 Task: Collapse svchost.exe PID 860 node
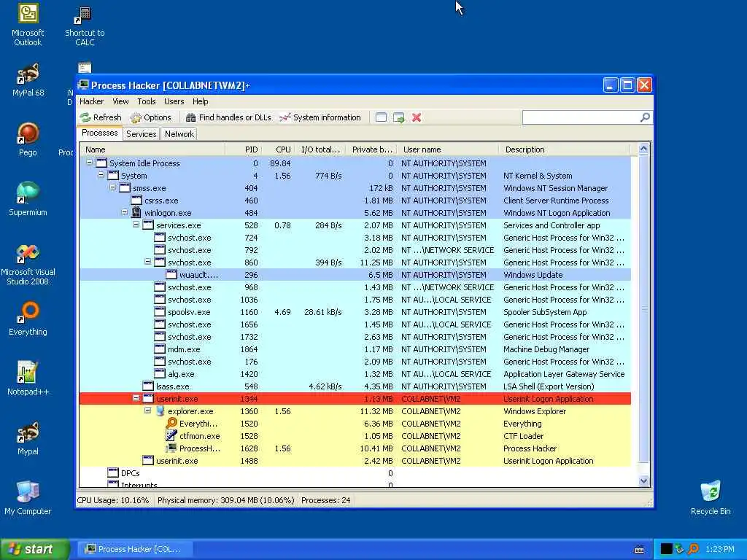(x=147, y=262)
